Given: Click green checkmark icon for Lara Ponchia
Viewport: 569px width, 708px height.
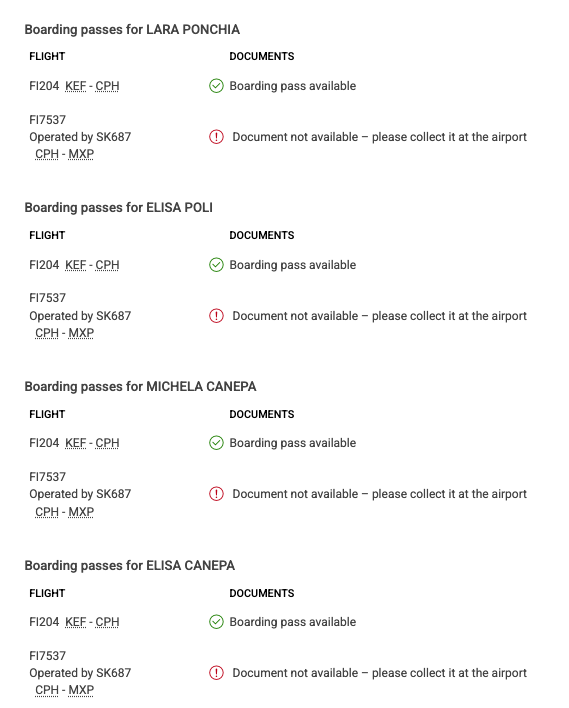Looking at the screenshot, I should pos(216,86).
